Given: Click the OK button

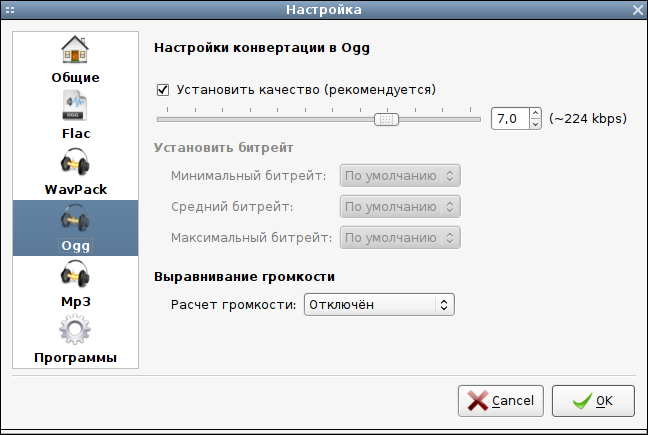Looking at the screenshot, I should (593, 401).
